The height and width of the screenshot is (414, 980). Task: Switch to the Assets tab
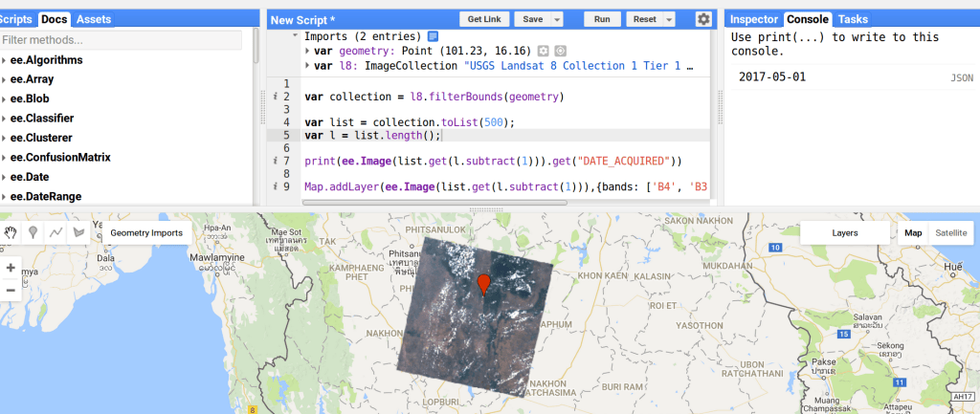coord(94,19)
